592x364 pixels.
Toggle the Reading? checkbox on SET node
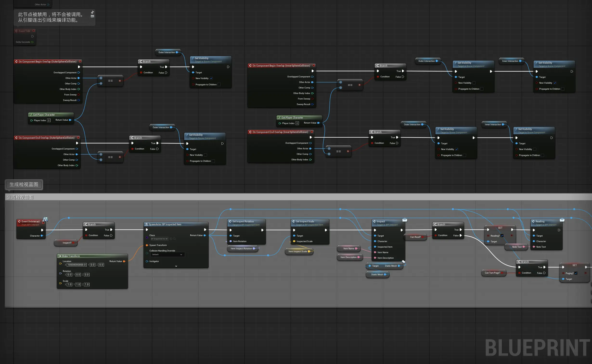[x=502, y=236]
